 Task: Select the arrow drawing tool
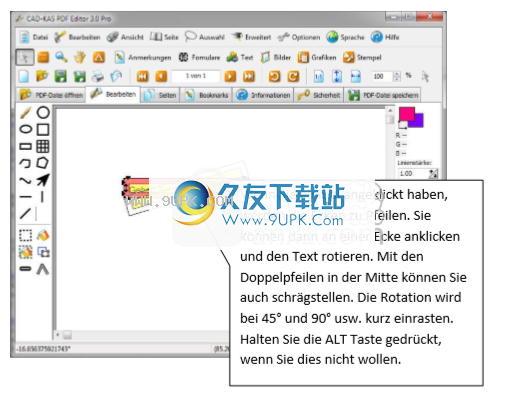tap(43, 180)
